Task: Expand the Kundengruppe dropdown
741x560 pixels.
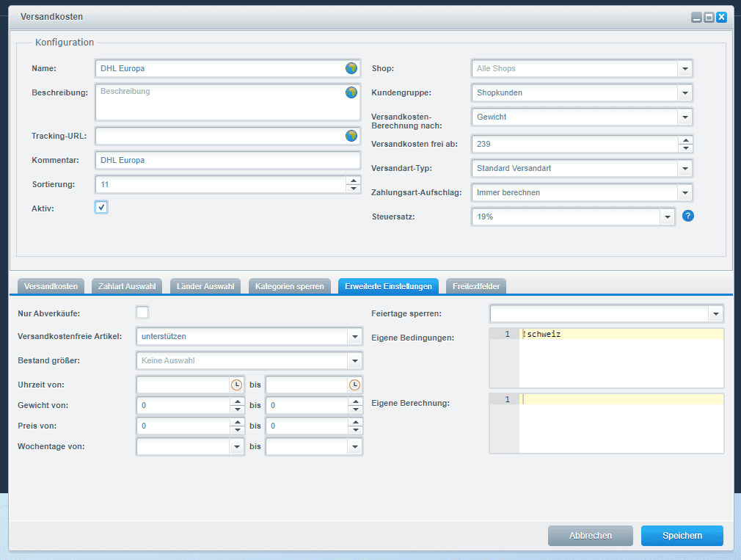Action: 685,92
